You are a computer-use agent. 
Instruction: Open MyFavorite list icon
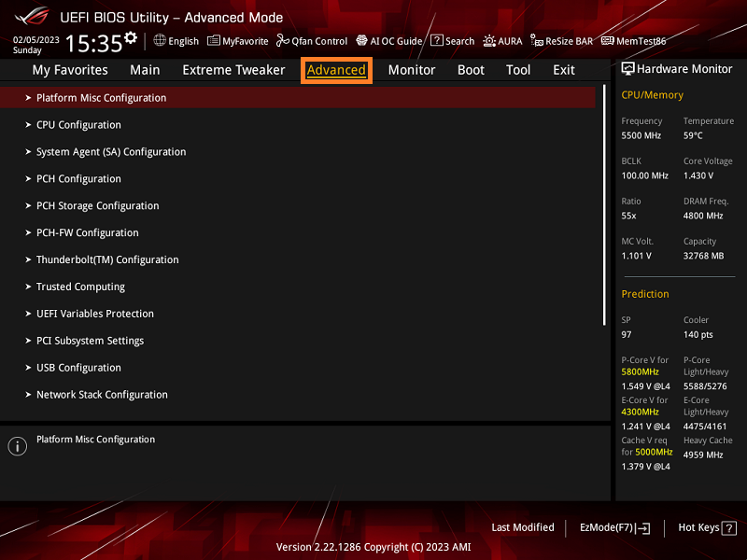click(214, 40)
